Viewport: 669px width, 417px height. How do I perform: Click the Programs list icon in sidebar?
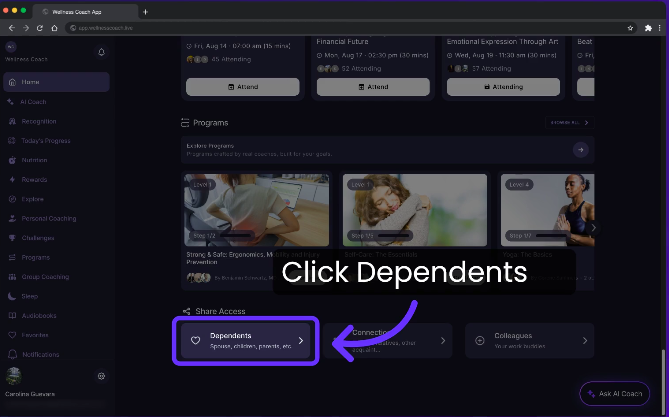[x=12, y=257]
